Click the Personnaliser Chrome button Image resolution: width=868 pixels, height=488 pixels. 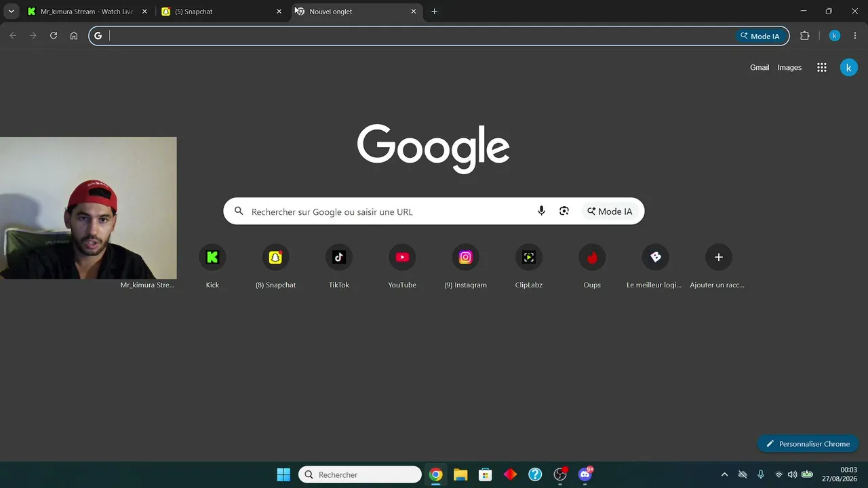pyautogui.click(x=808, y=444)
